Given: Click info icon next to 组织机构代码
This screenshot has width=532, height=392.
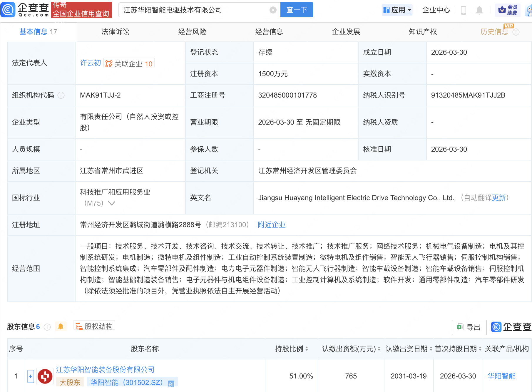Looking at the screenshot, I should pos(61,95).
